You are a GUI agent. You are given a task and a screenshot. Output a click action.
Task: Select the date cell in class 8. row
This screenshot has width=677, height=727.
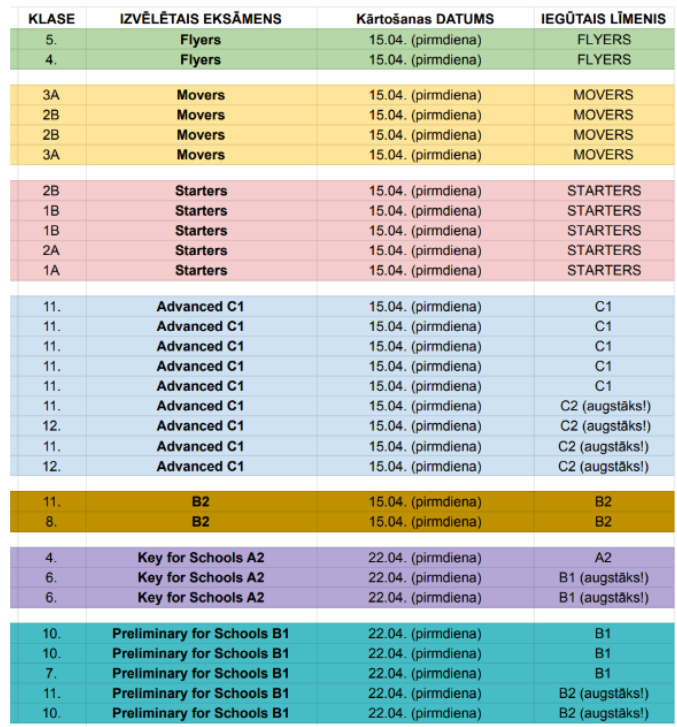tap(425, 522)
